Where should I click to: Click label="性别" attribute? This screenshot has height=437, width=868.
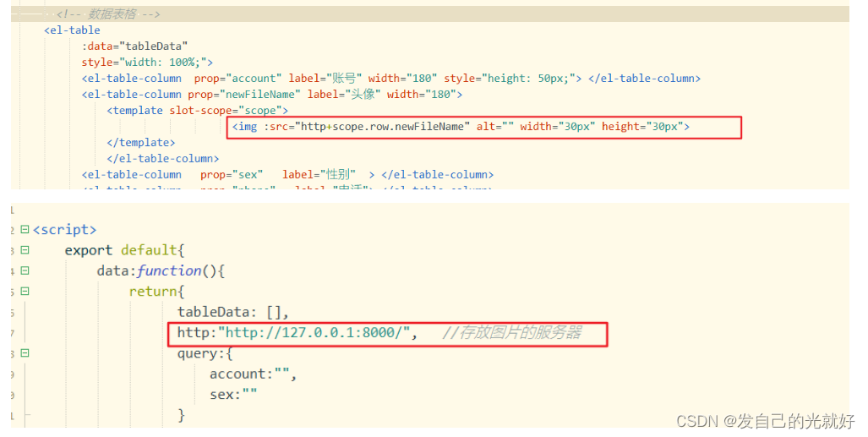point(319,174)
